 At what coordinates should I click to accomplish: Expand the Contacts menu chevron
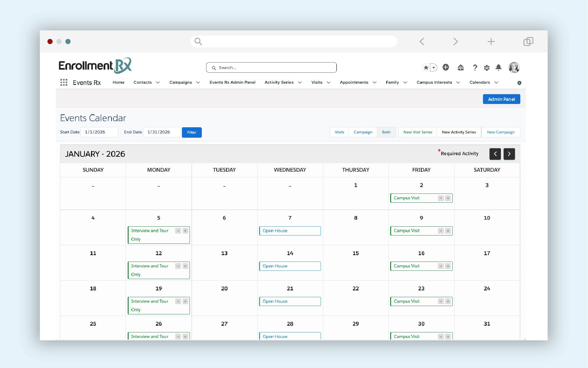point(158,82)
